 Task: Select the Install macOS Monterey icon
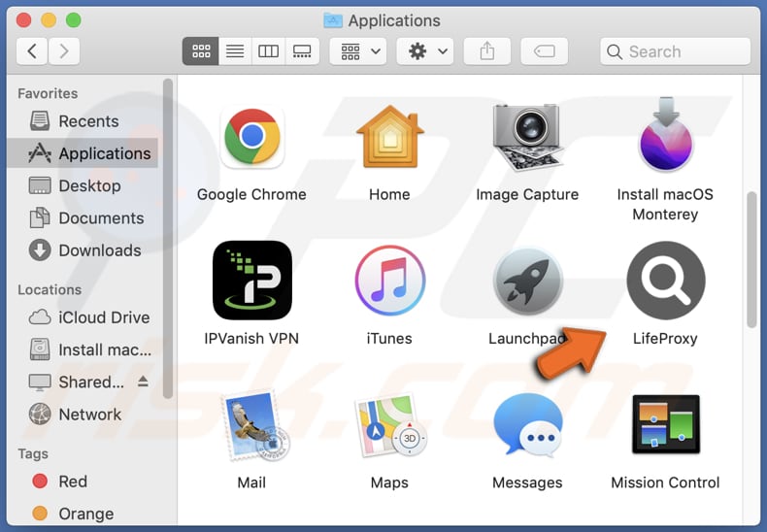click(665, 134)
